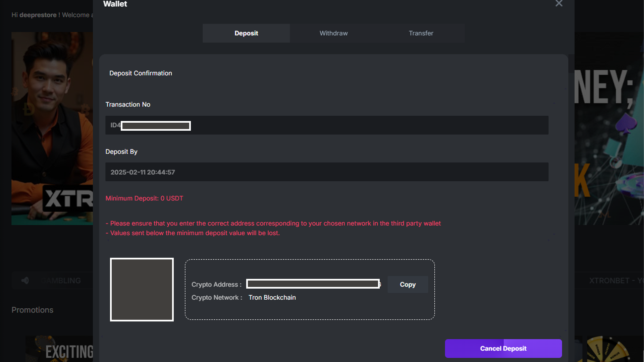The height and width of the screenshot is (362, 644).
Task: Click the Promotions section heading
Action: [x=33, y=310]
